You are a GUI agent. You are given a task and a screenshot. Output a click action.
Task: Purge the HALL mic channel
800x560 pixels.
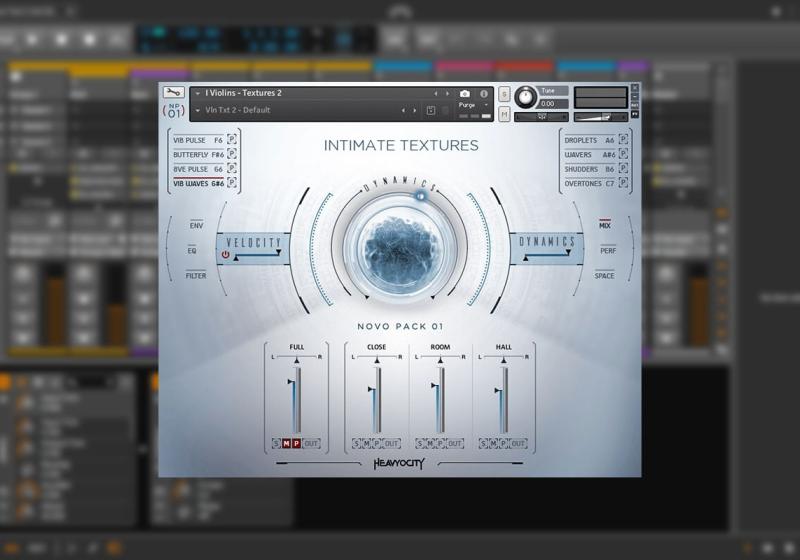tap(503, 443)
